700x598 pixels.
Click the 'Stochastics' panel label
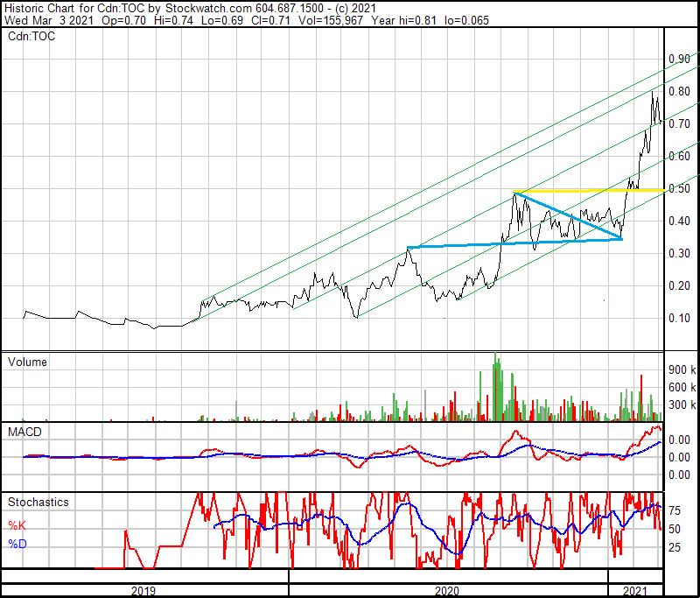[x=38, y=502]
